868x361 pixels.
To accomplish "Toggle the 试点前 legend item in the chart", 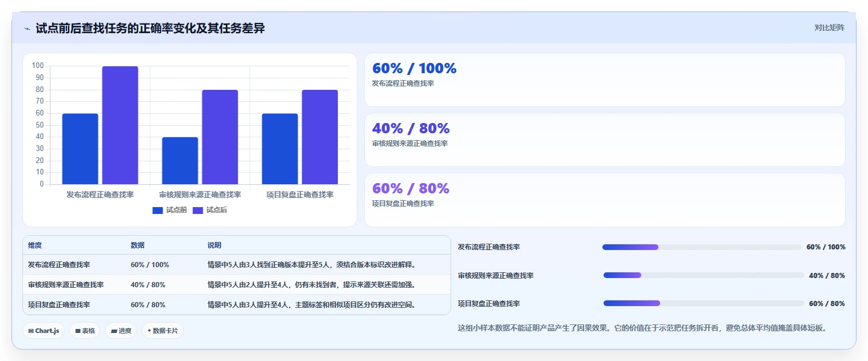I will (x=169, y=210).
